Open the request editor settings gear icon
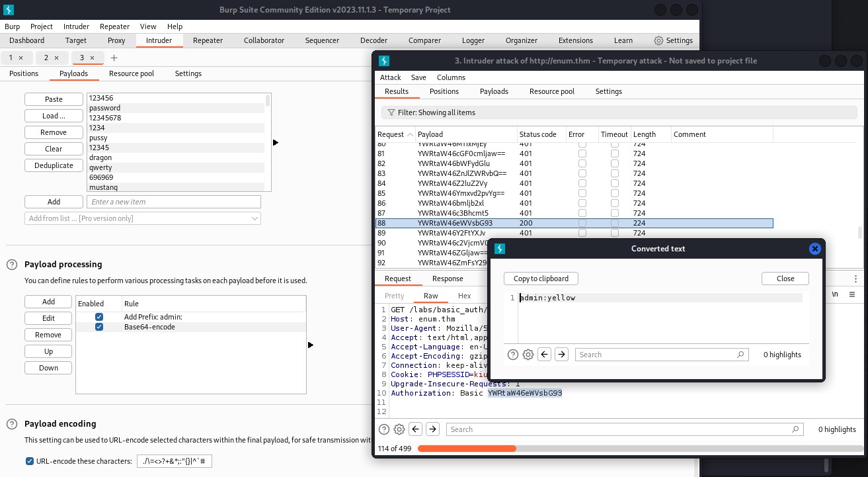The image size is (868, 477). point(399,429)
